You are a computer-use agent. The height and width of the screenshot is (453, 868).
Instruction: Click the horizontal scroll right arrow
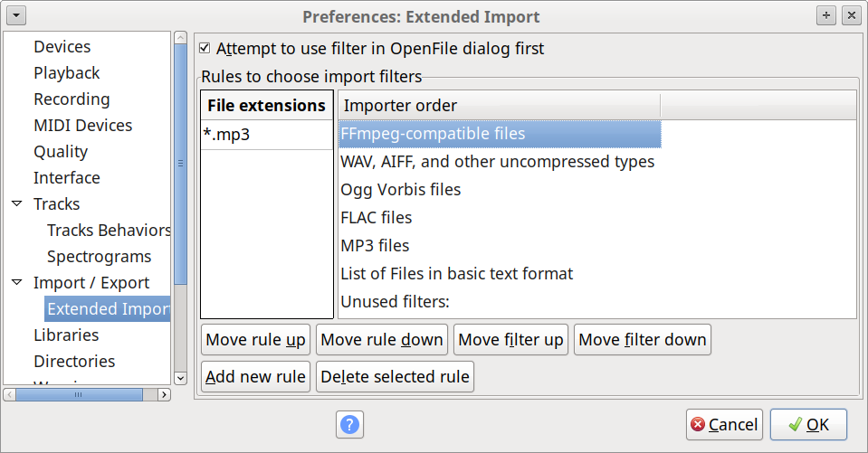pos(164,394)
